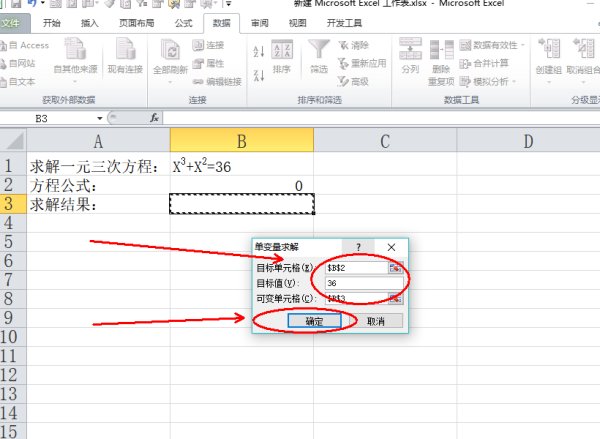Image resolution: width=600 pixels, height=439 pixels.
Task: Toggle the Filter (筛选) funnel
Action: pos(319,56)
